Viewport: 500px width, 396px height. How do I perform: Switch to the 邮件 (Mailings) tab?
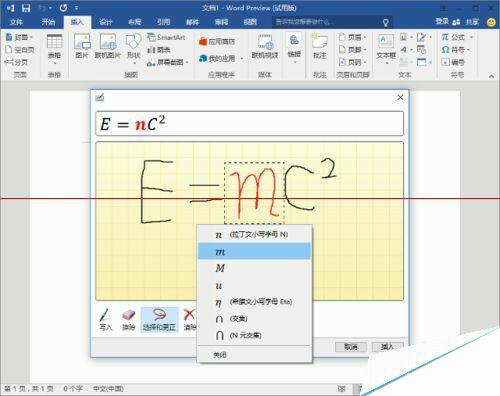click(x=192, y=22)
